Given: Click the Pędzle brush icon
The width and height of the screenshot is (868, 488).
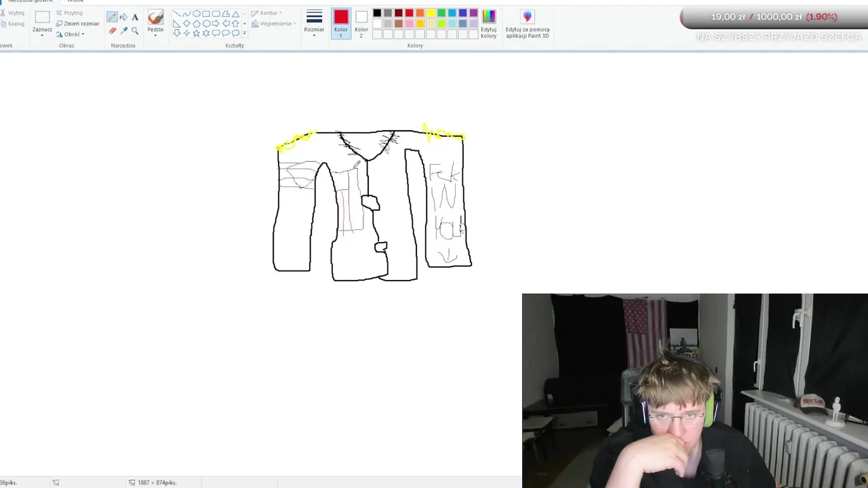Looking at the screenshot, I should [155, 17].
